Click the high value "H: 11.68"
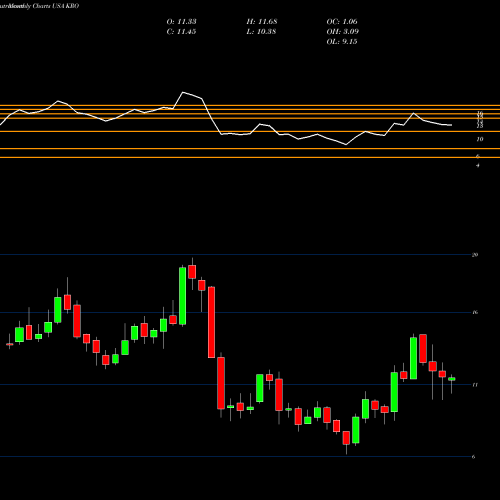This screenshot has height=500, width=500. 262,22
